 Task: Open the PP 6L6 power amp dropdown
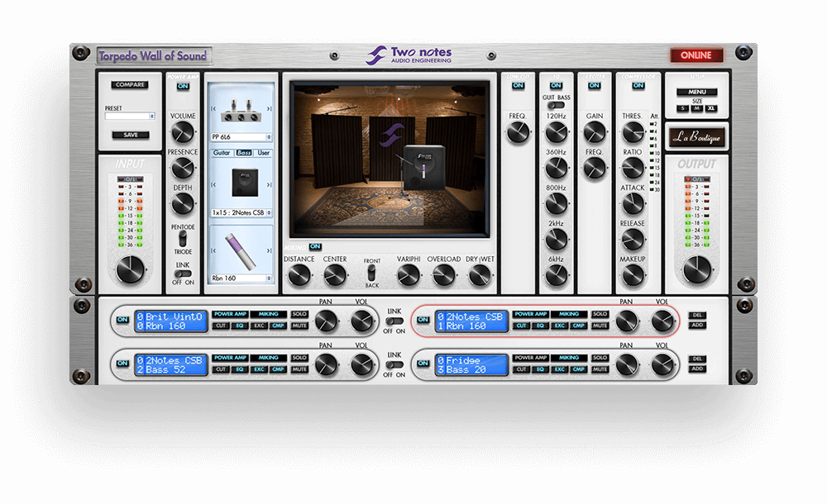point(241,137)
